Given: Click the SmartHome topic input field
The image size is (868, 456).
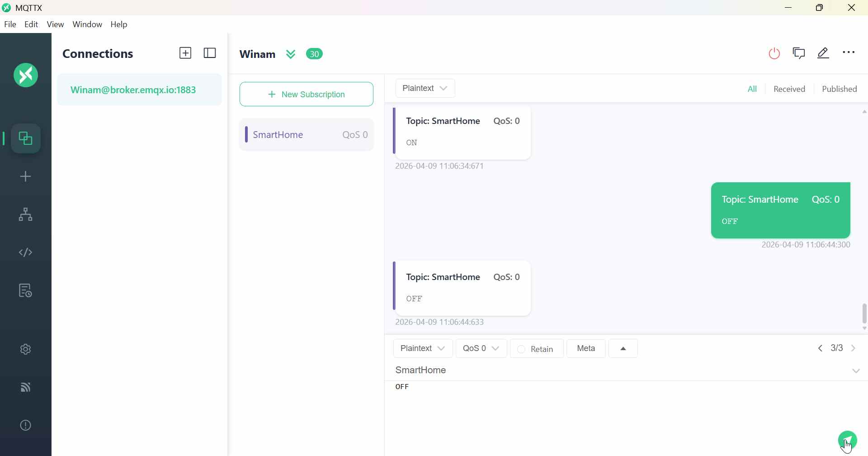Looking at the screenshot, I should (620, 370).
